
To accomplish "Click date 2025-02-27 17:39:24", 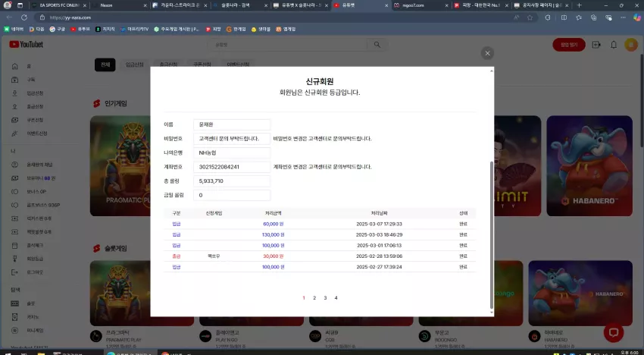I will coord(379,267).
